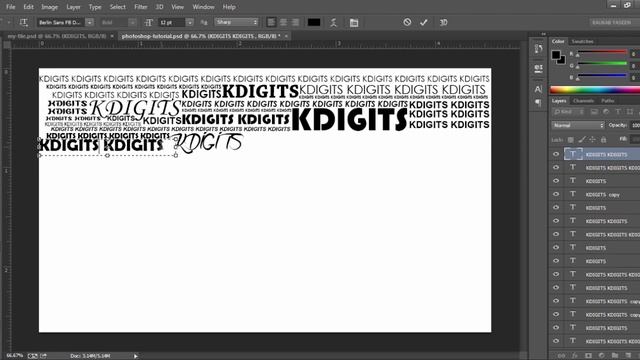Toggle lock image pixels brush icon

click(582, 140)
